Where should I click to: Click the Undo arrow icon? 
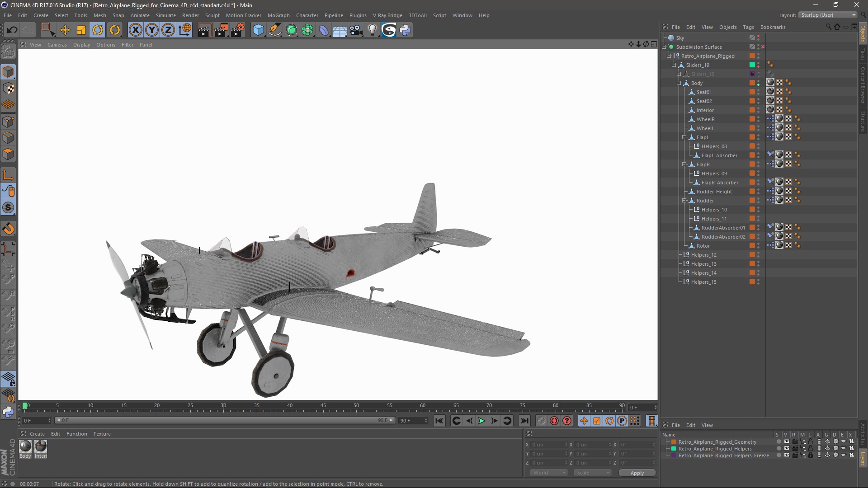(x=12, y=30)
